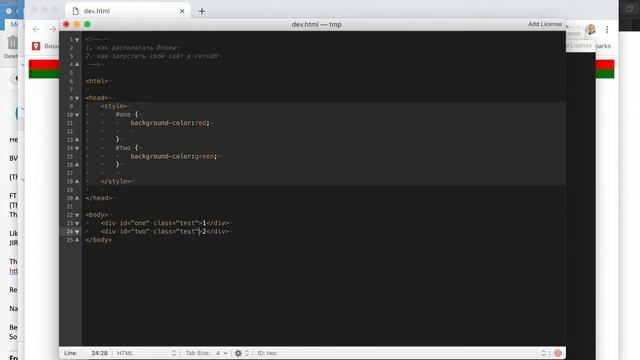Close the dev.html browser tab

[x=182, y=11]
